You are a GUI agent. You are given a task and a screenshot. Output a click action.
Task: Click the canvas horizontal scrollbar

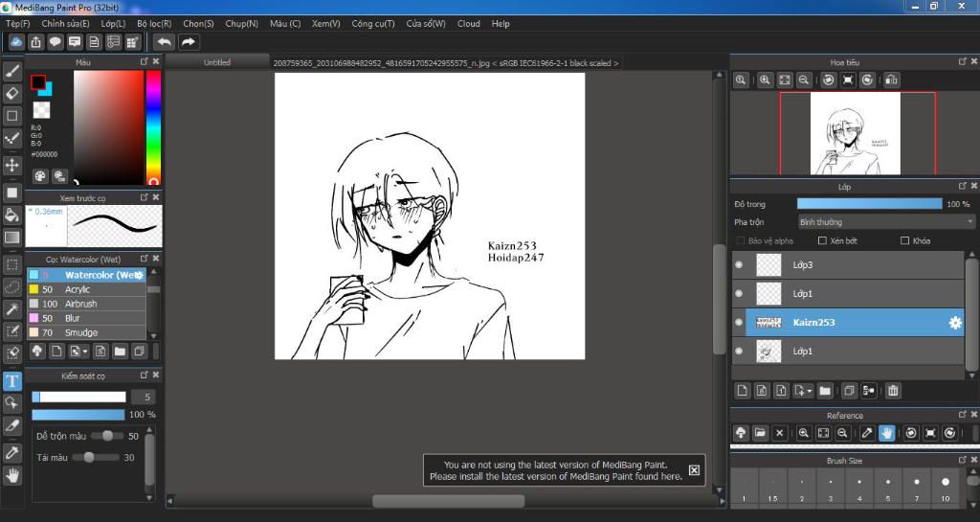point(448,501)
